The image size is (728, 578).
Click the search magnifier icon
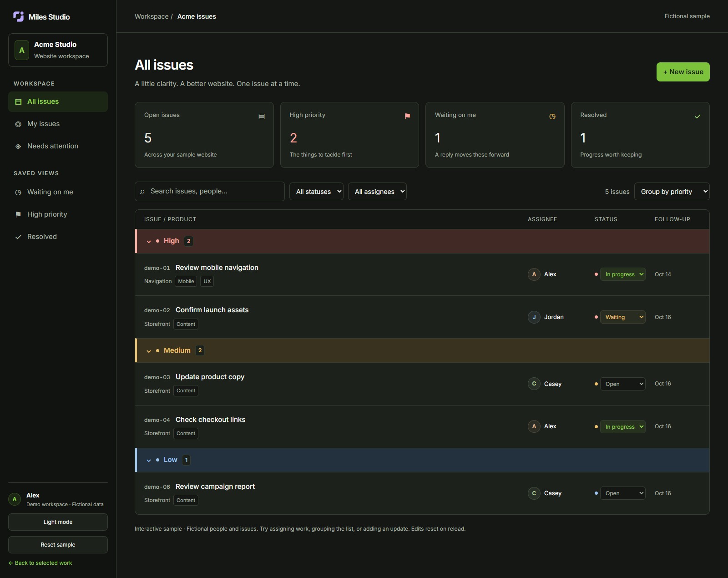pos(142,192)
